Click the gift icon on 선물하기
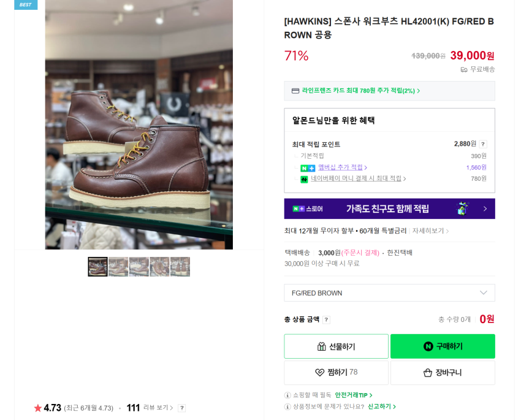The width and height of the screenshot is (521, 420). click(x=322, y=346)
